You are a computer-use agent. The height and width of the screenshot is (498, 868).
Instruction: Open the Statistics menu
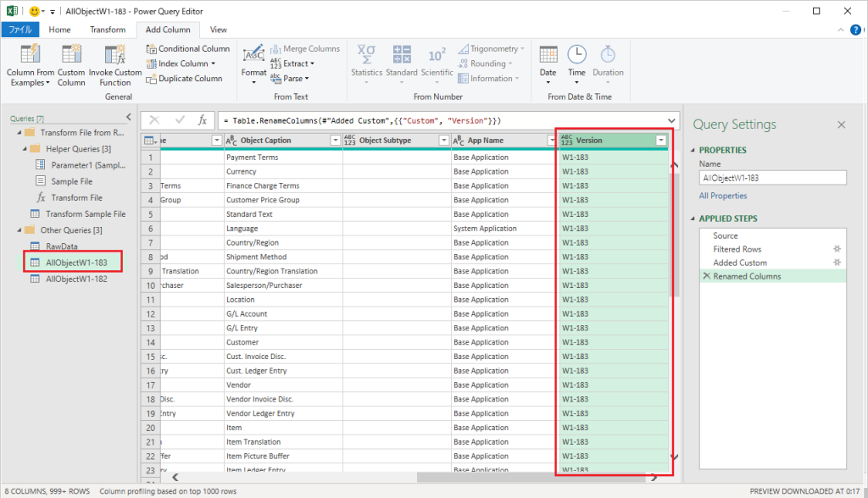[366, 65]
